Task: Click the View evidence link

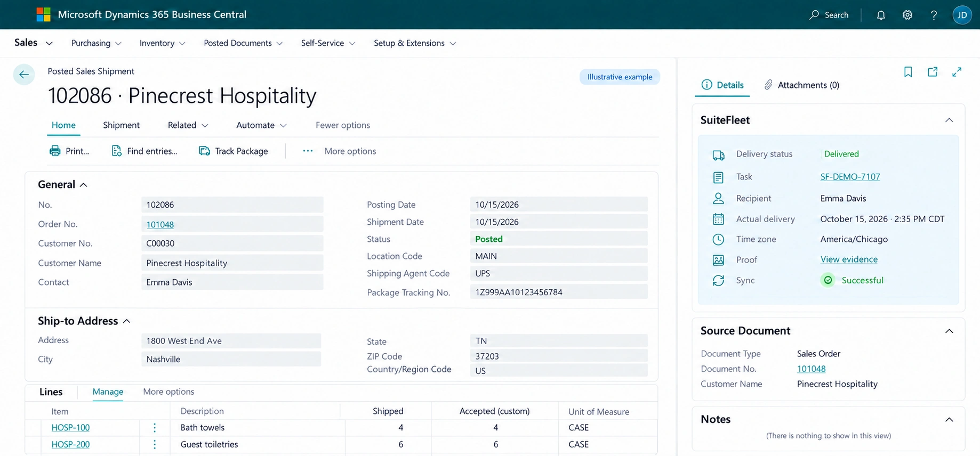Action: point(849,259)
